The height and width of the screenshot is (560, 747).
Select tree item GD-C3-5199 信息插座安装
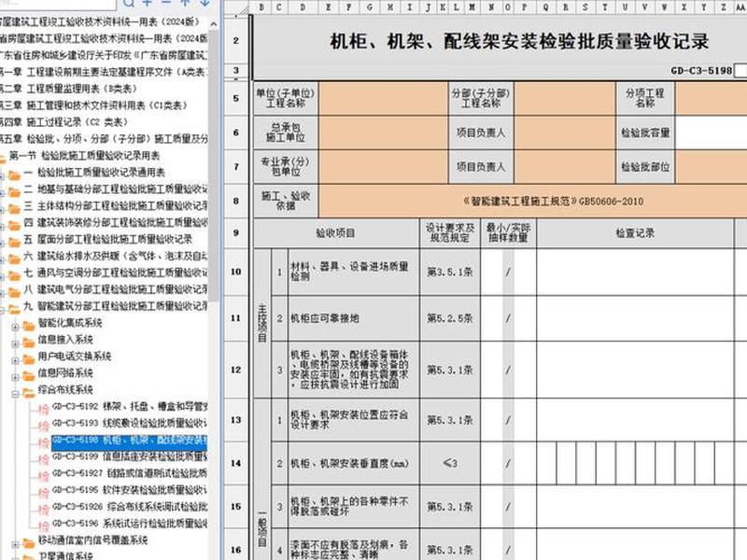(x=130, y=456)
